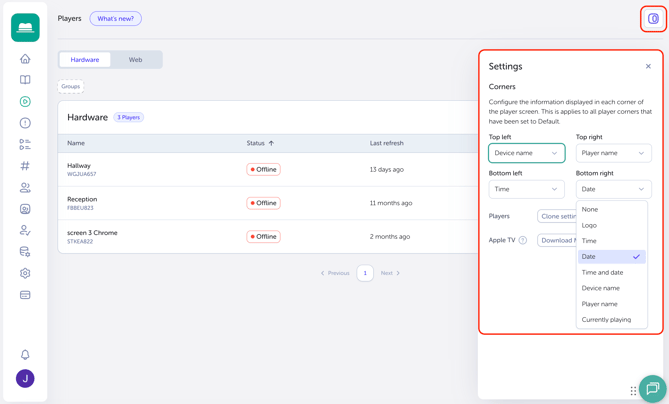Click the What's new? button
The width and height of the screenshot is (669, 404).
pyautogui.click(x=116, y=18)
